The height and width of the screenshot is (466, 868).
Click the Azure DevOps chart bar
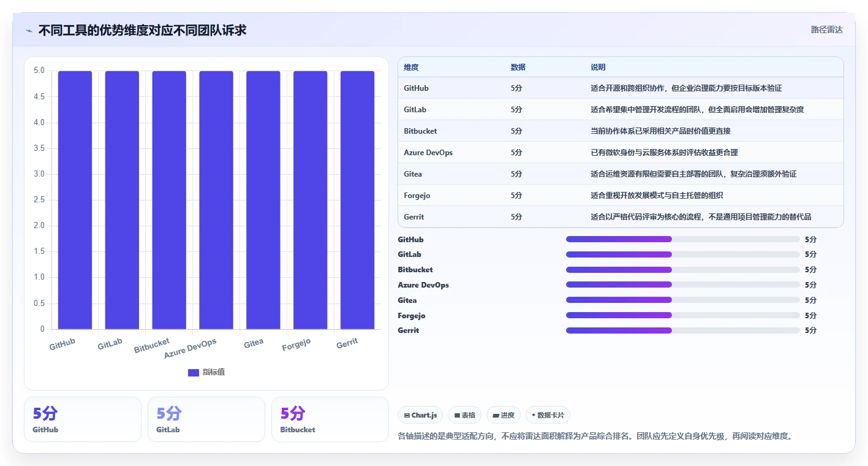pyautogui.click(x=216, y=200)
